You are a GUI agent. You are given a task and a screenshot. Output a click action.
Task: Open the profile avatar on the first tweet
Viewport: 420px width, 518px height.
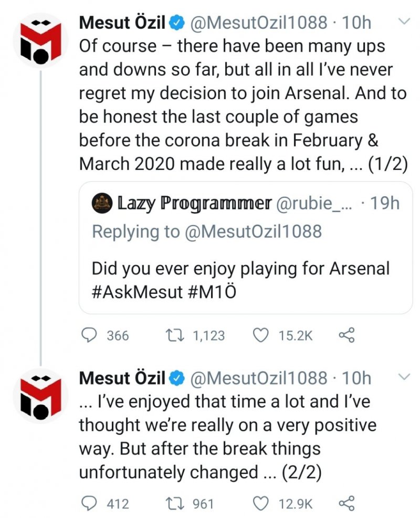[x=41, y=40]
